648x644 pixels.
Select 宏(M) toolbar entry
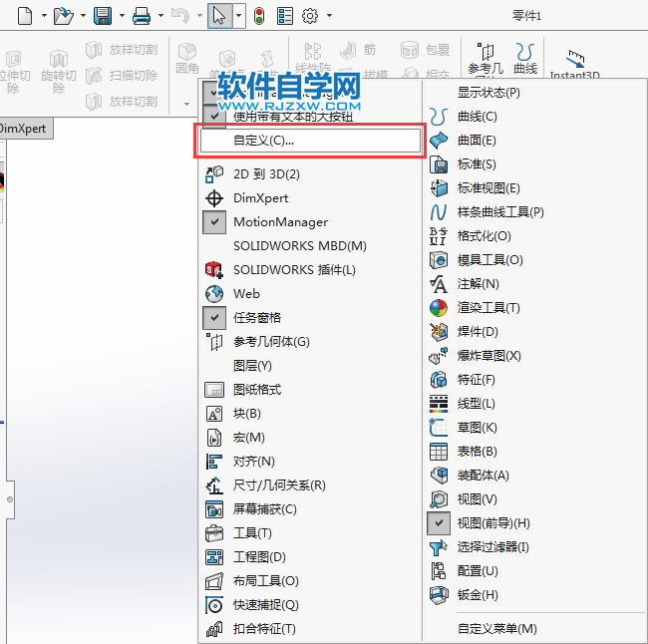coord(249,438)
